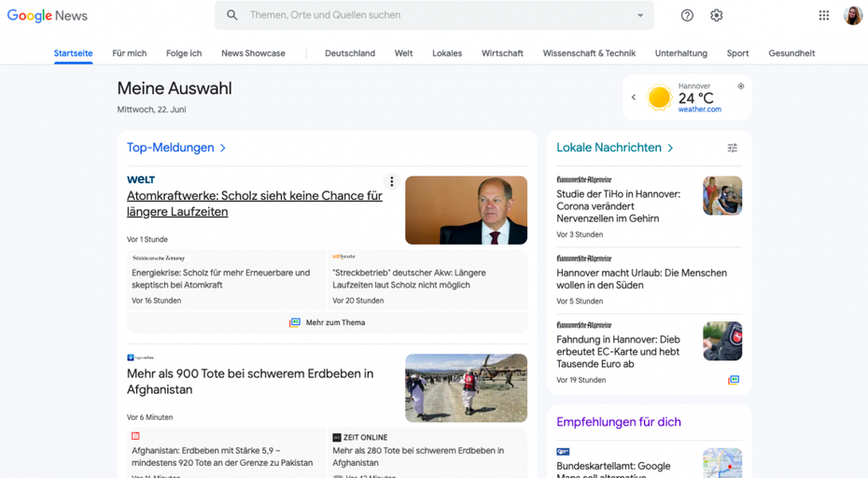The width and height of the screenshot is (868, 478).
Task: Click the Süddeutsche Zeitung source logo
Action: point(159,258)
